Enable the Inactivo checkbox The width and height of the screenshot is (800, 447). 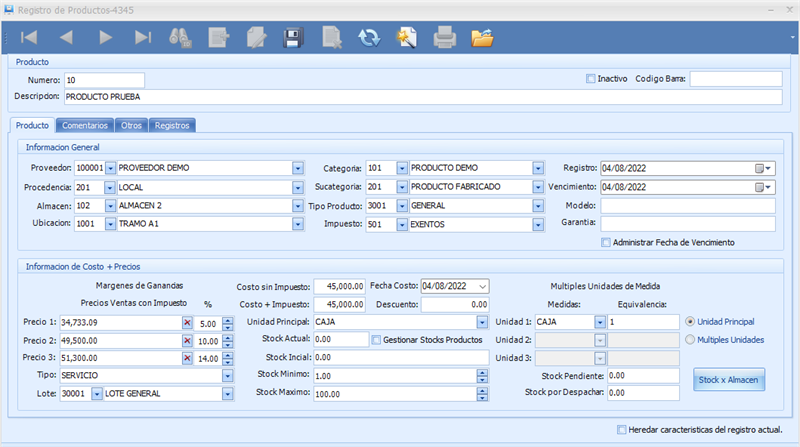point(591,79)
